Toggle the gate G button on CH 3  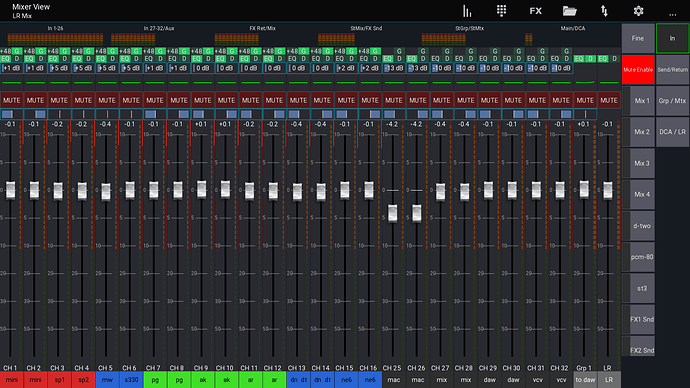[x=65, y=51]
